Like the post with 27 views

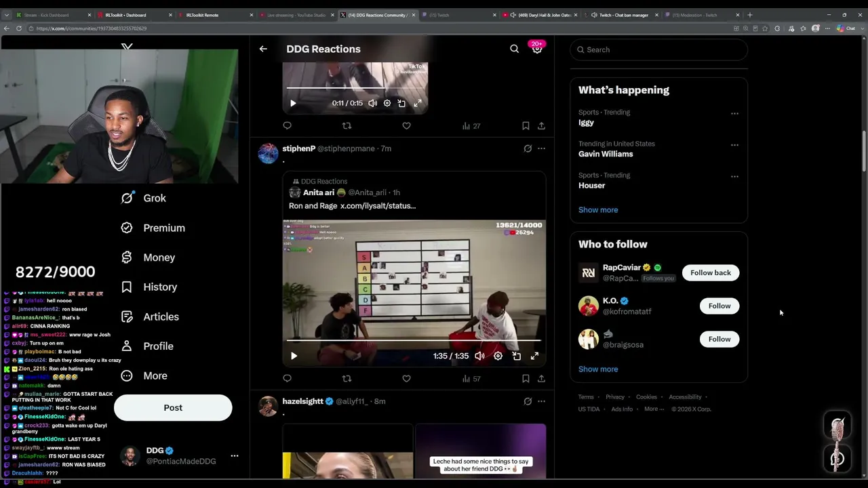pos(406,125)
